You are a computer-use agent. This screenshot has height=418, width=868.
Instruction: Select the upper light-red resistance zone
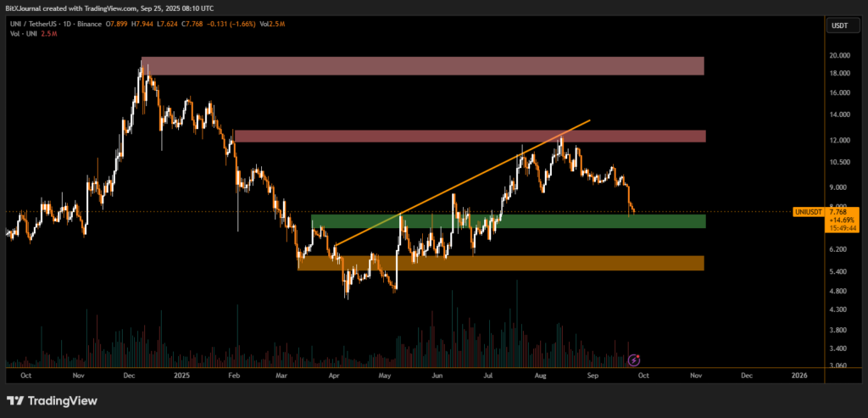[422, 65]
